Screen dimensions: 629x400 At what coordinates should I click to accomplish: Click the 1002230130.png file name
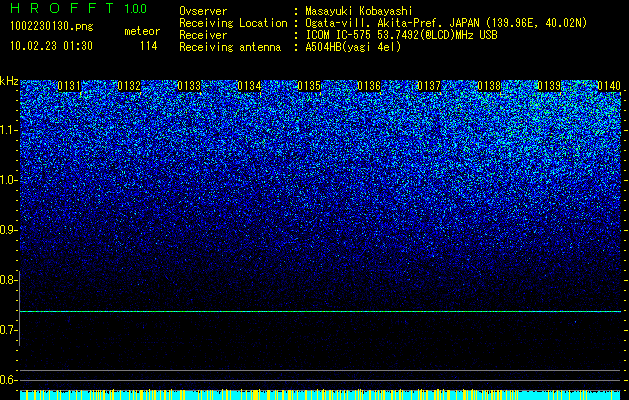[52, 27]
